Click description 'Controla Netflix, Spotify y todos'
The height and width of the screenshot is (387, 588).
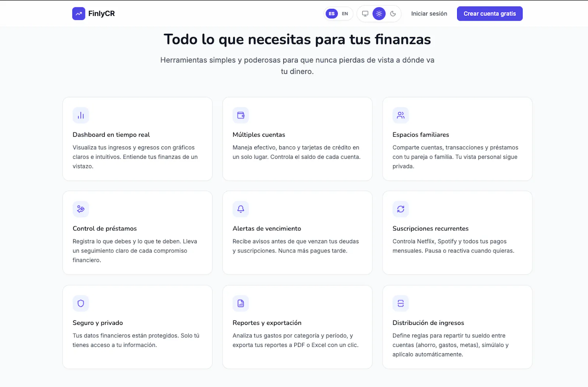pos(453,246)
